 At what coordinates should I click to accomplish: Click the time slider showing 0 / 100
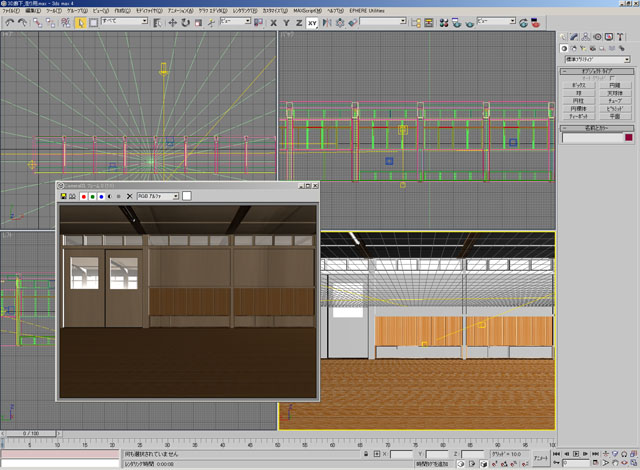click(31, 433)
